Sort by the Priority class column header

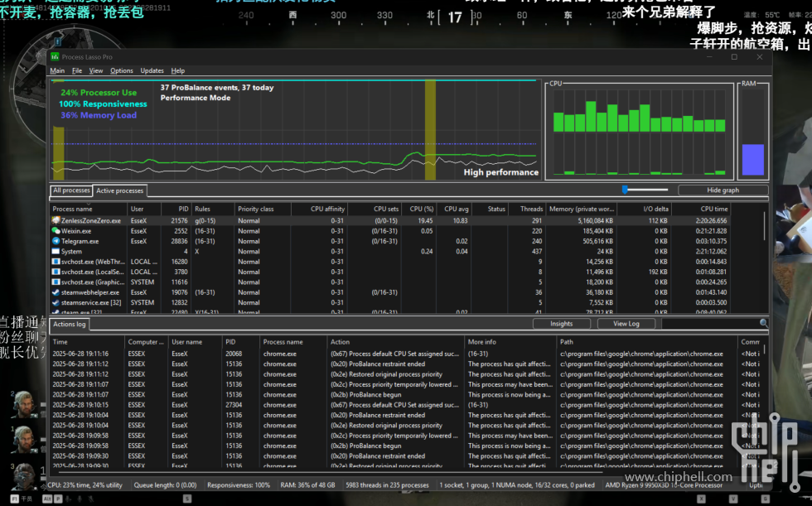(263, 209)
